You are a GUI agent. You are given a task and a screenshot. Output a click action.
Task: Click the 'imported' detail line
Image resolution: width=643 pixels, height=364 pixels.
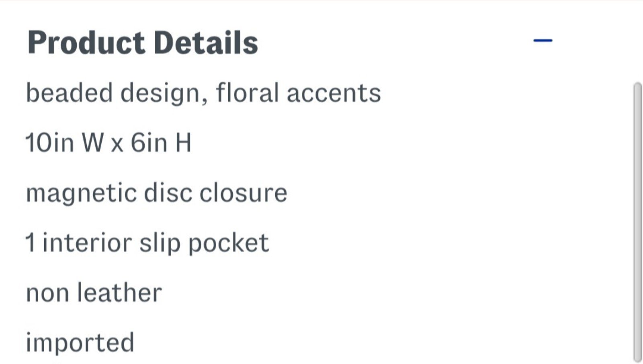click(80, 343)
